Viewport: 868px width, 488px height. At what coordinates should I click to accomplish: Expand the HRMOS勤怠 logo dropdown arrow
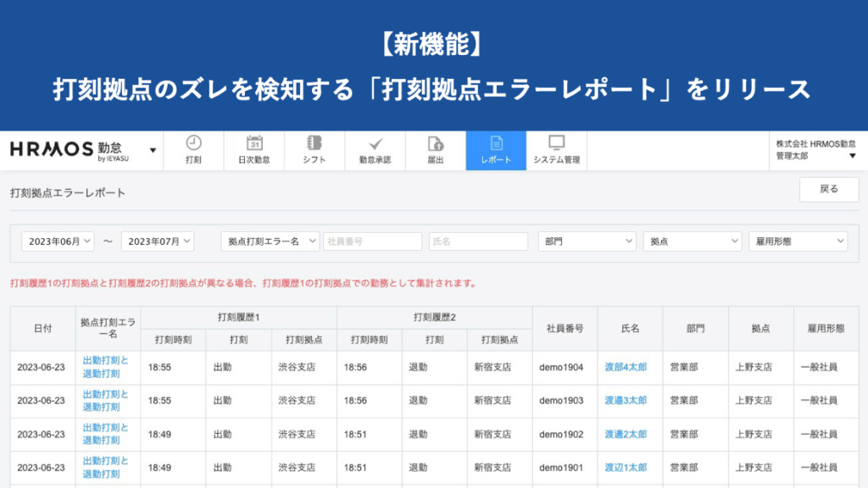point(153,150)
